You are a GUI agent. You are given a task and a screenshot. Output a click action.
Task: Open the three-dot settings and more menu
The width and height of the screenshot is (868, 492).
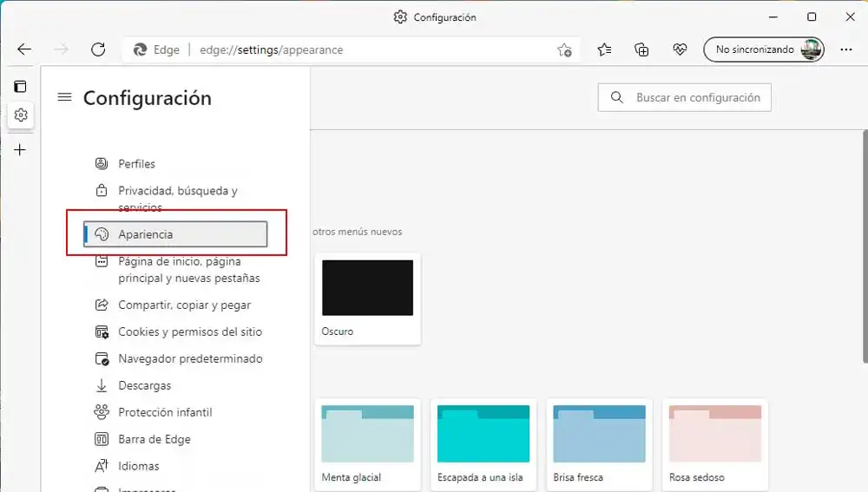pos(846,49)
